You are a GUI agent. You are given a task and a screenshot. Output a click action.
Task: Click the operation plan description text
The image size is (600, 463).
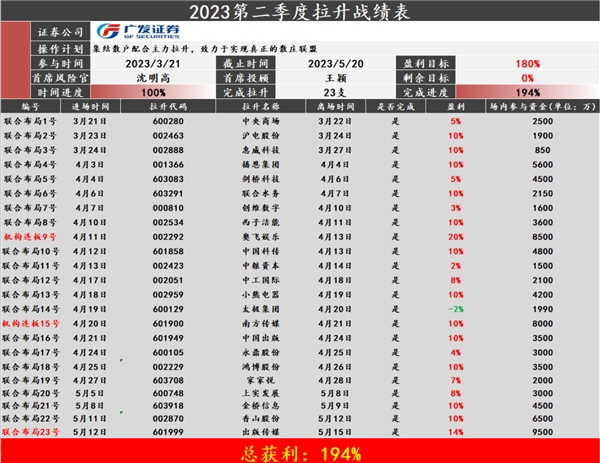point(205,49)
